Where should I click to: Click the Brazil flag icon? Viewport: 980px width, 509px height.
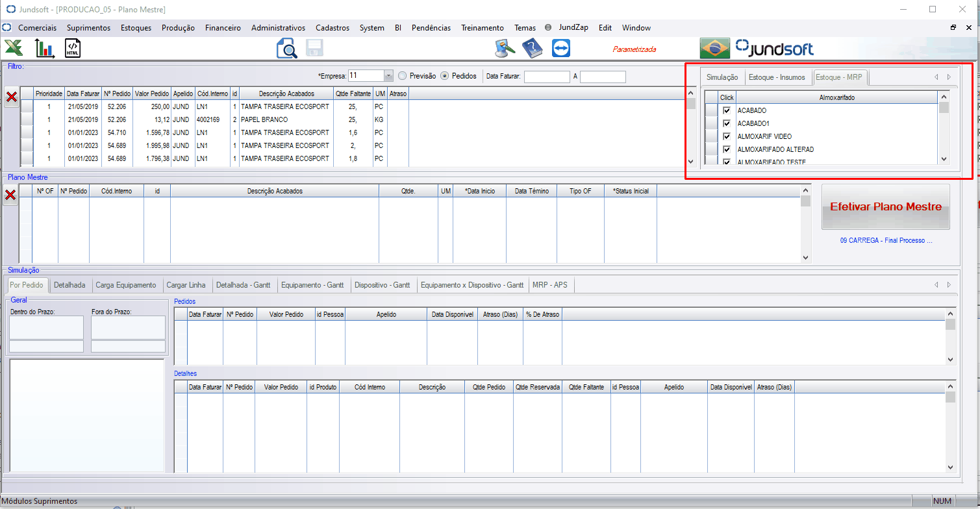tap(714, 49)
